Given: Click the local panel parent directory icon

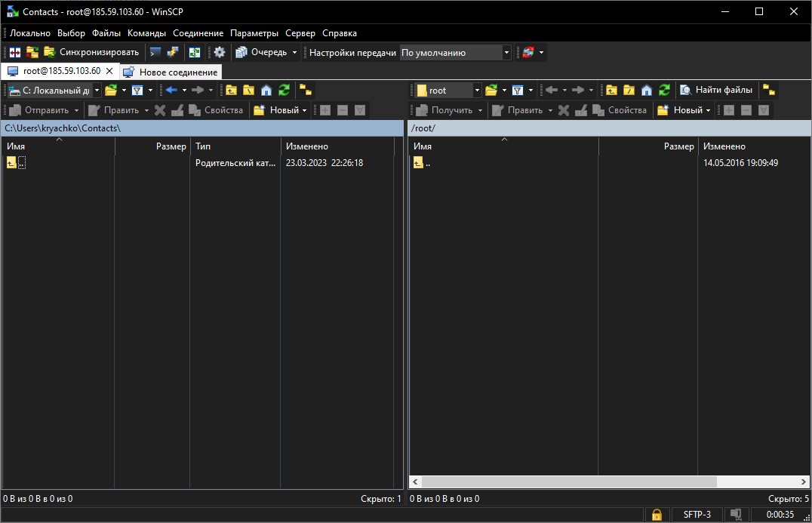Looking at the screenshot, I should [231, 91].
